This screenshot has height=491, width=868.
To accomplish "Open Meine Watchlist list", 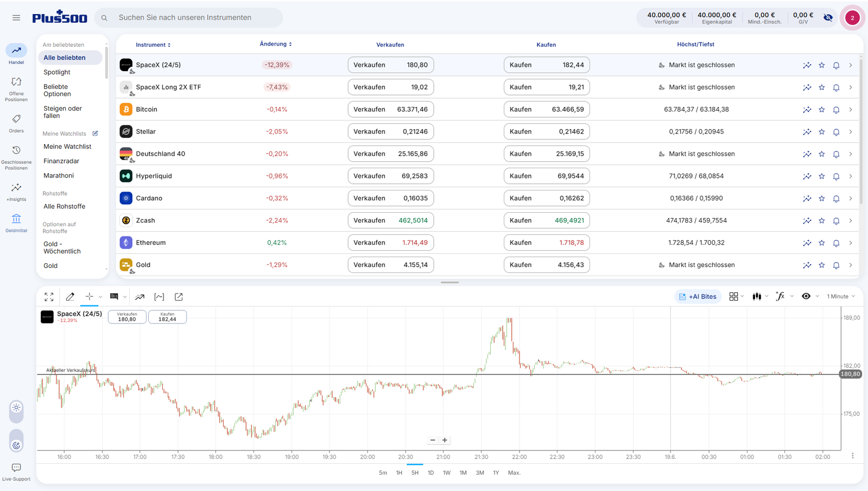I will 67,146.
